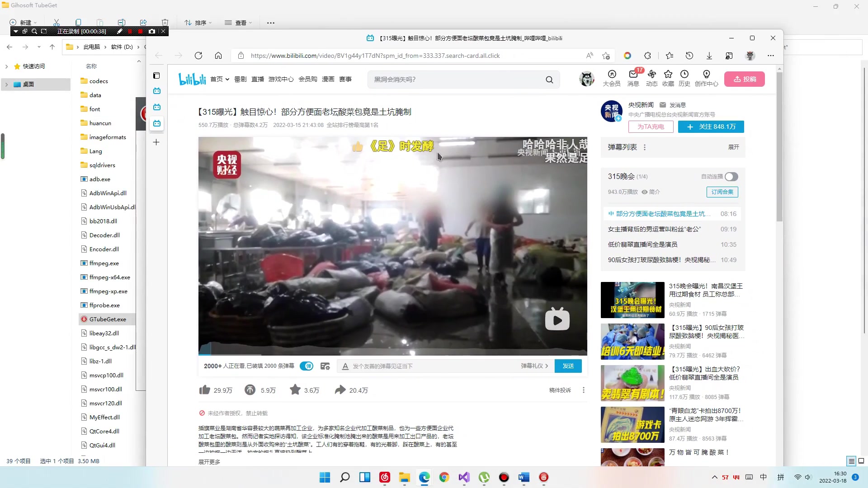
Task: Open browser downloads icon
Action: point(709,56)
